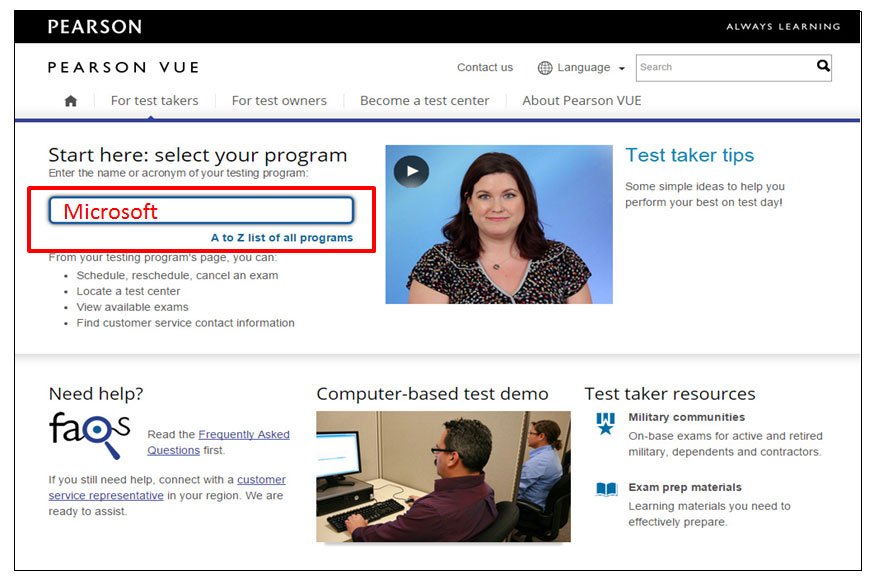Open the Become a test center tab
876x586 pixels.
click(425, 101)
